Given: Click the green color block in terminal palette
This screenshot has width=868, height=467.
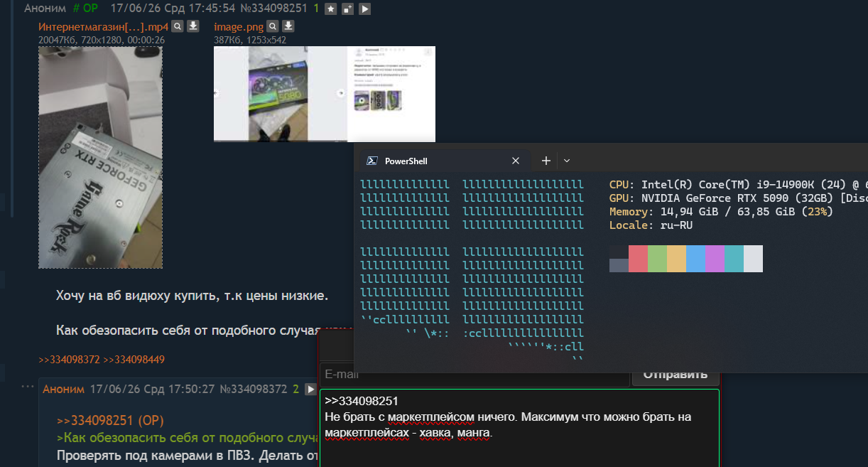Looking at the screenshot, I should click(657, 259).
